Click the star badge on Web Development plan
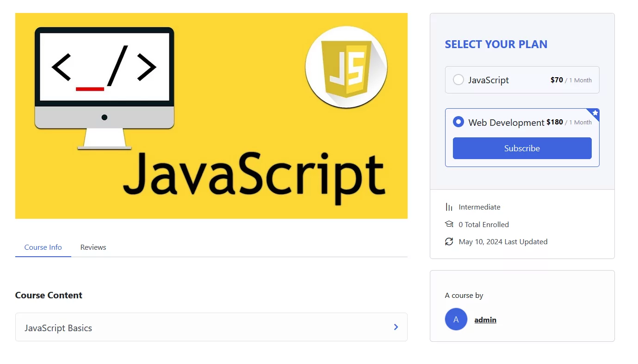The height and width of the screenshot is (364, 638). (x=595, y=113)
